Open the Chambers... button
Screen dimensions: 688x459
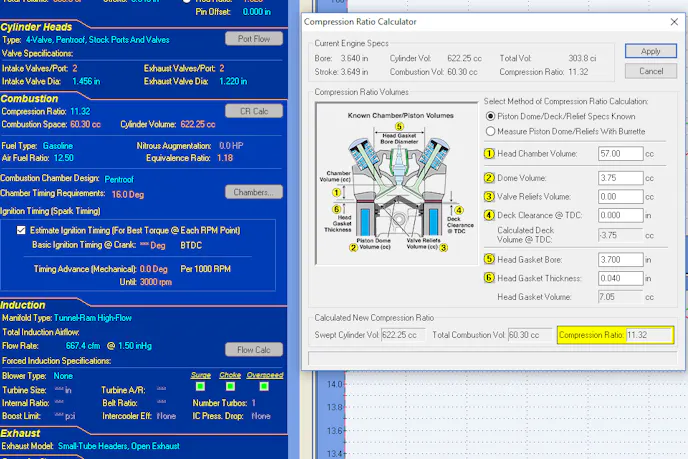[x=253, y=192]
